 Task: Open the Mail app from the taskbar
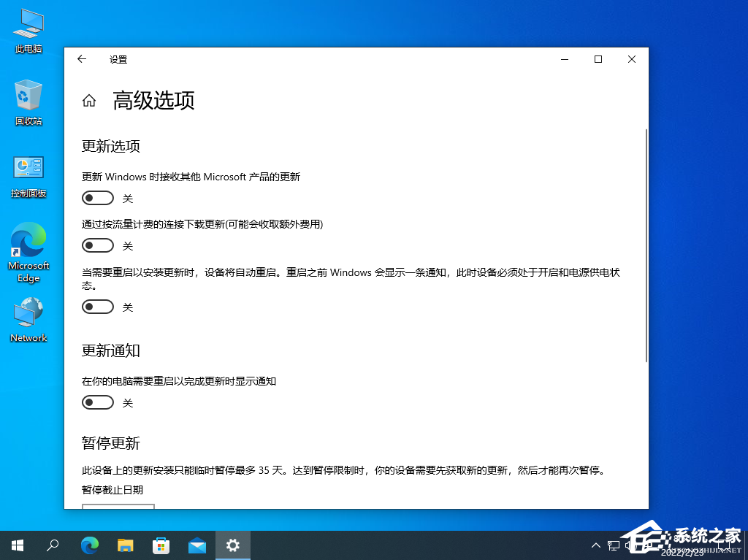click(x=196, y=545)
